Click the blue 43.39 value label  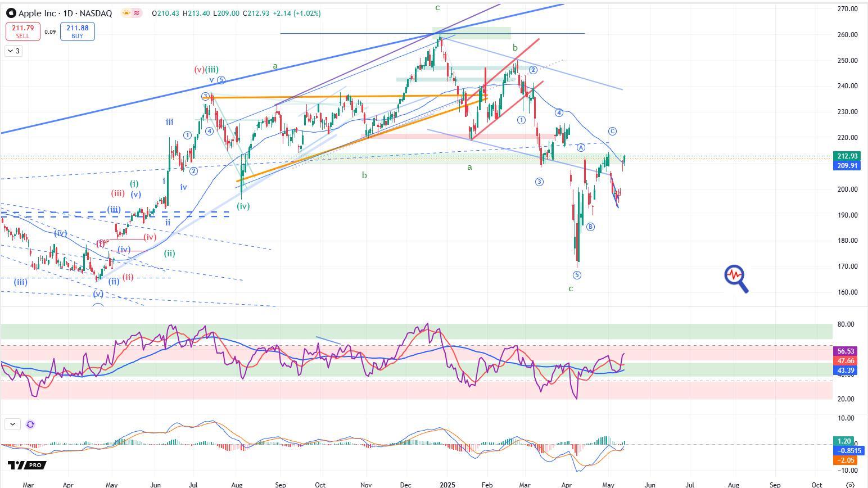(846, 370)
